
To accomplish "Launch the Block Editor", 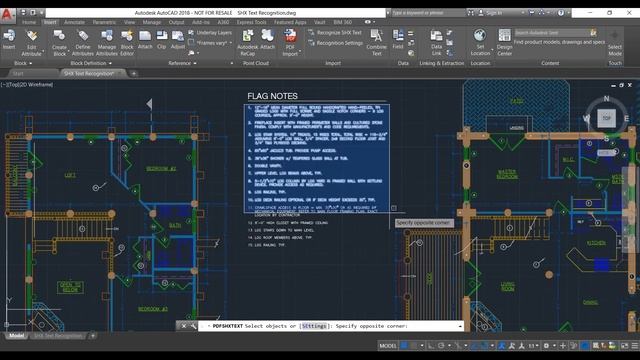I will point(127,42).
